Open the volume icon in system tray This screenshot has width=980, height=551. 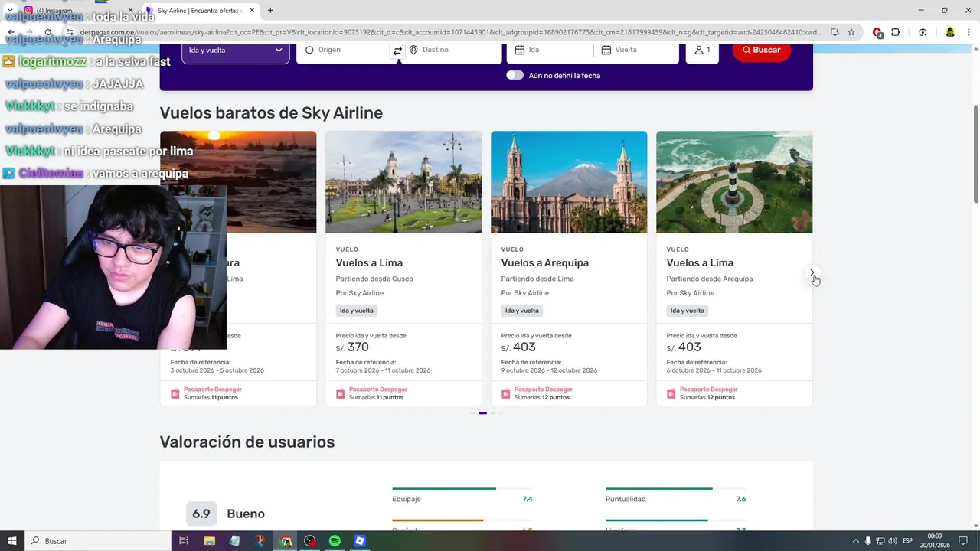(x=892, y=541)
